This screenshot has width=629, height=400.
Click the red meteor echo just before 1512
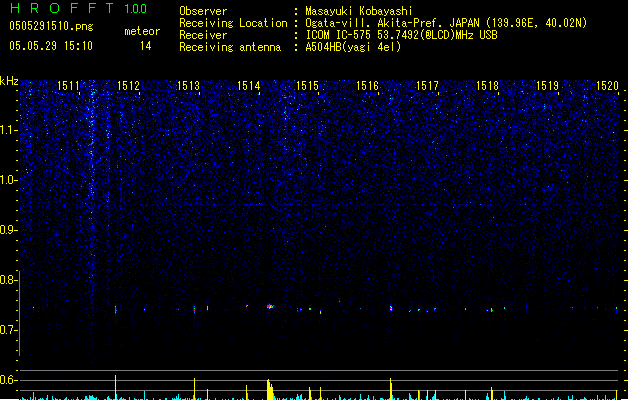tap(116, 309)
